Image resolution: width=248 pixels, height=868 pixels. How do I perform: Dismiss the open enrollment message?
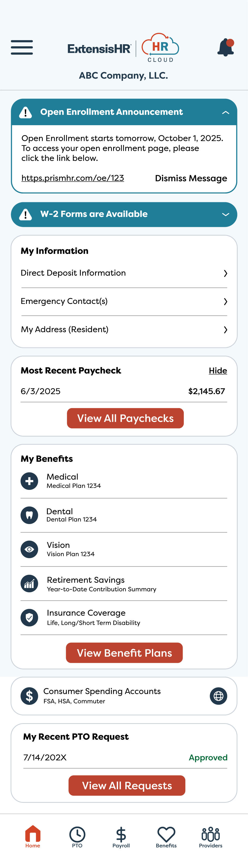pos(191,178)
